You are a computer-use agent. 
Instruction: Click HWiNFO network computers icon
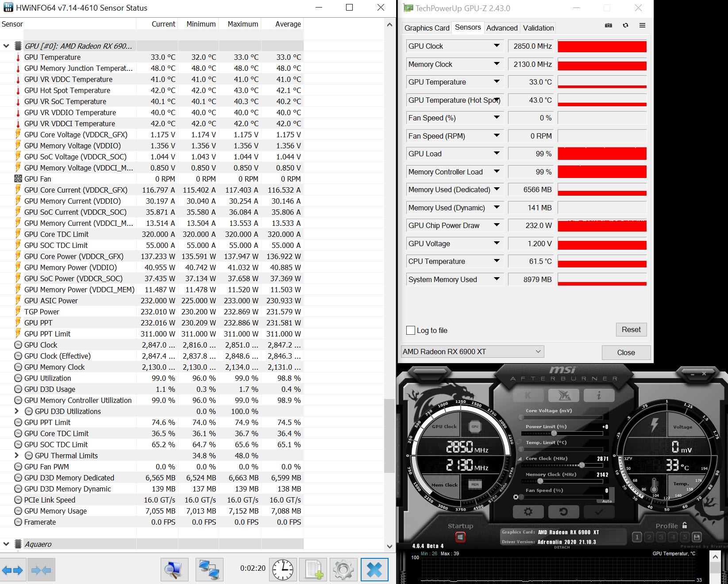[x=209, y=569]
